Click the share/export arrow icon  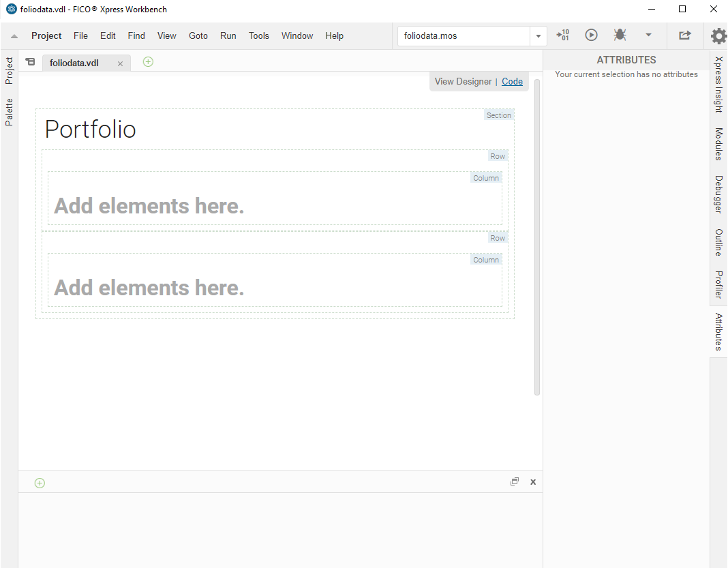(684, 35)
